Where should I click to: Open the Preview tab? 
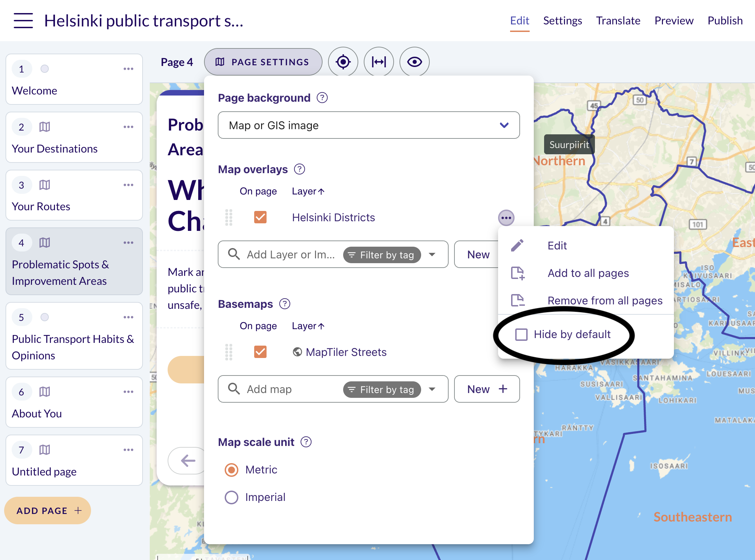tap(674, 21)
